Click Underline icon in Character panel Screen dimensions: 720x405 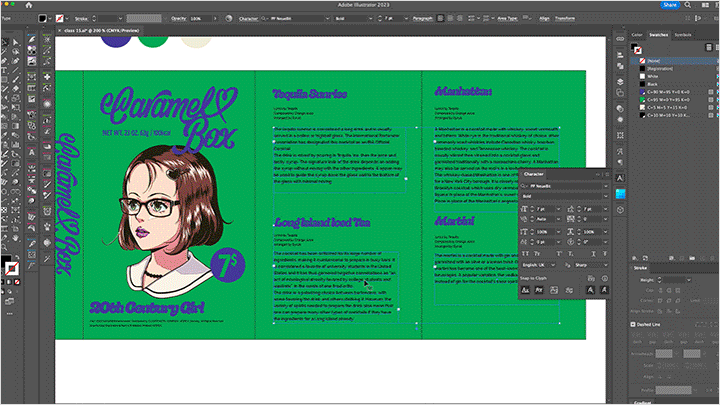(x=593, y=253)
